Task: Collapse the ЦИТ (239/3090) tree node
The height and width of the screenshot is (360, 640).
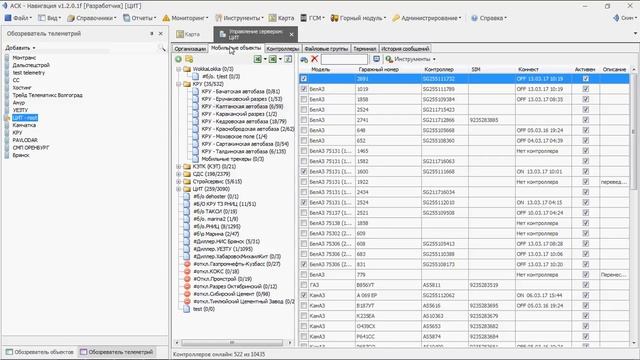Action: [179, 189]
